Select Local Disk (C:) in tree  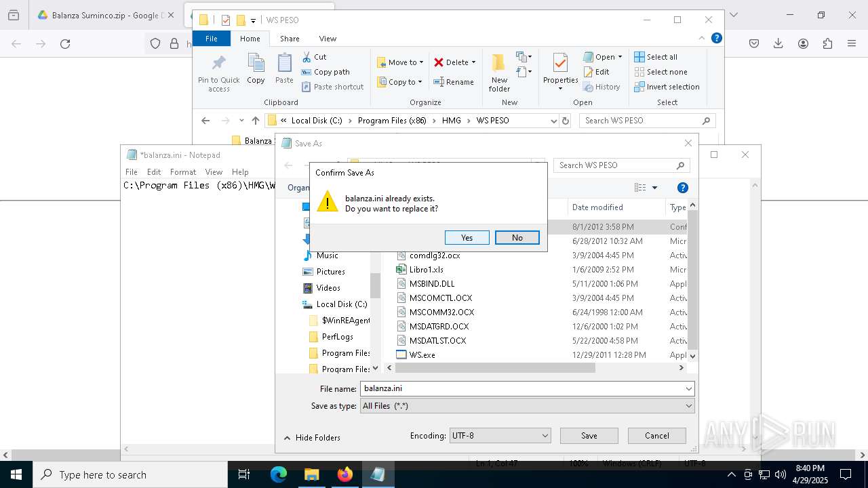point(341,304)
